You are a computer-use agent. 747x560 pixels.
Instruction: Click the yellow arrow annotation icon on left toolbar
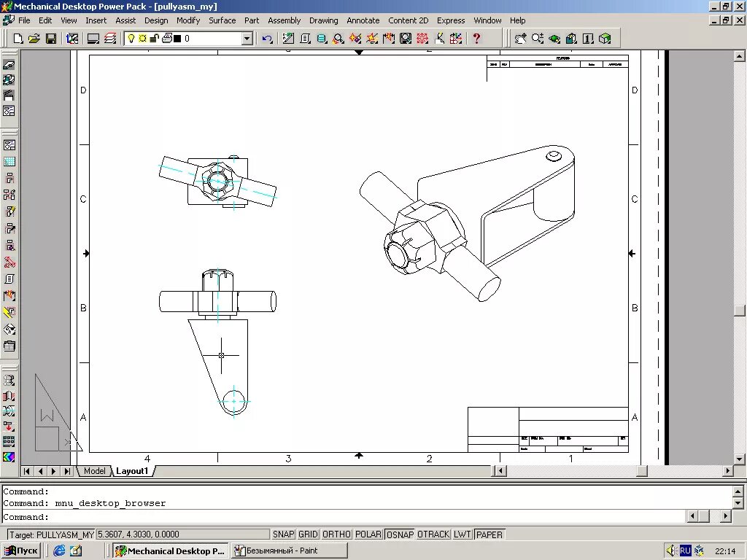(9, 312)
